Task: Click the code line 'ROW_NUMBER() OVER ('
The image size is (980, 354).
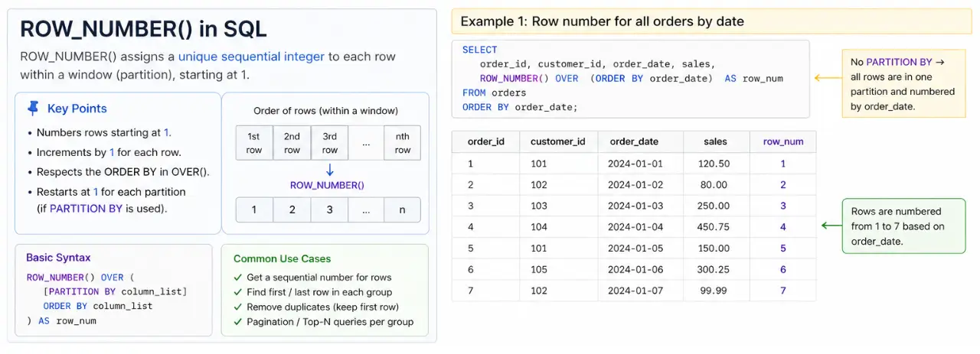Action: [80, 278]
